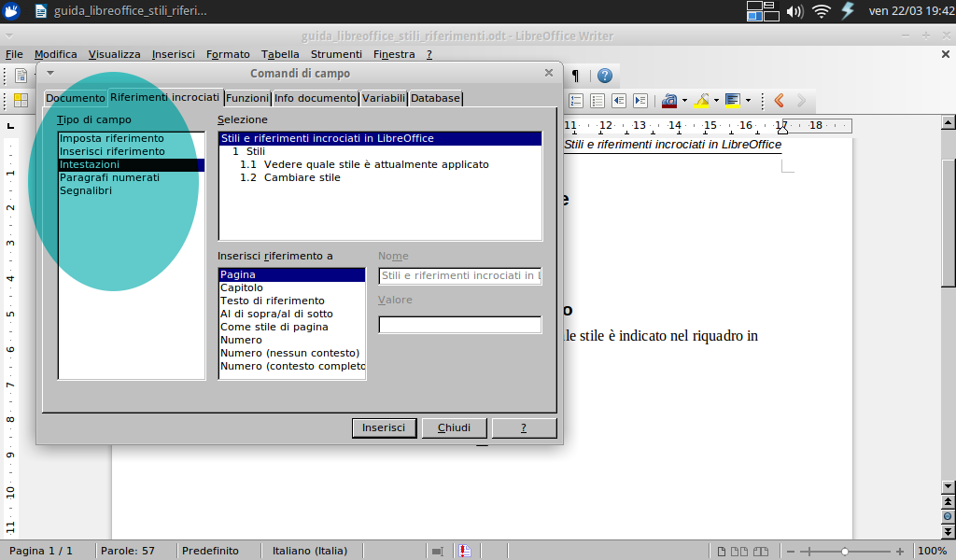Open the Finestra menu
This screenshot has height=560, width=956.
coord(394,54)
